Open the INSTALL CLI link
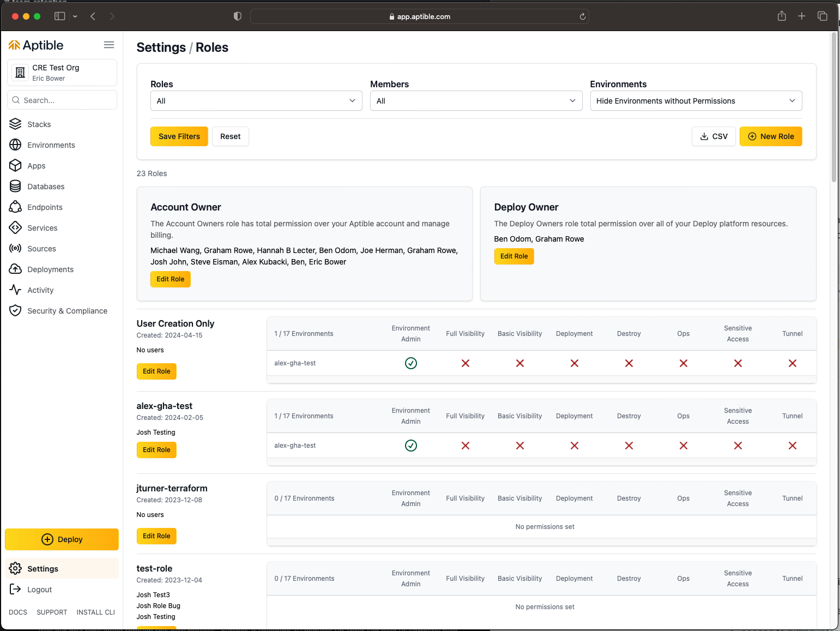The height and width of the screenshot is (631, 840). pos(96,612)
